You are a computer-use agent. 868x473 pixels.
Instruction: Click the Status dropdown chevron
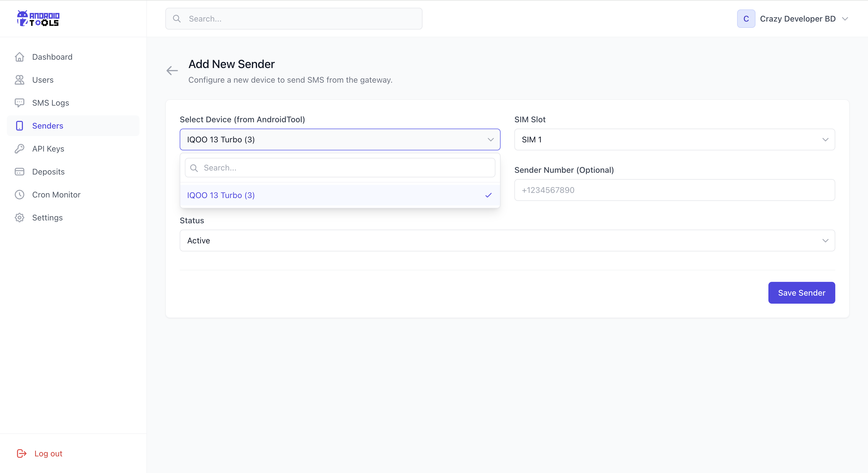pyautogui.click(x=825, y=241)
